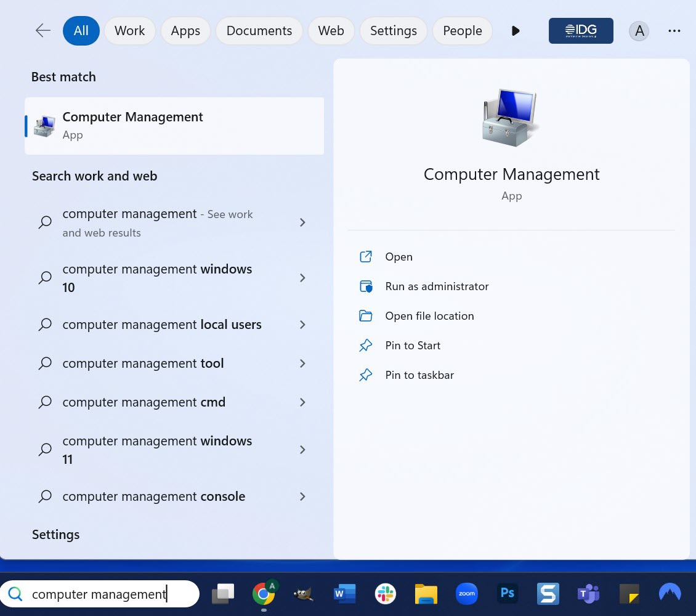Switch to the Settings filter tab
This screenshot has height=616, width=696.
coord(394,31)
